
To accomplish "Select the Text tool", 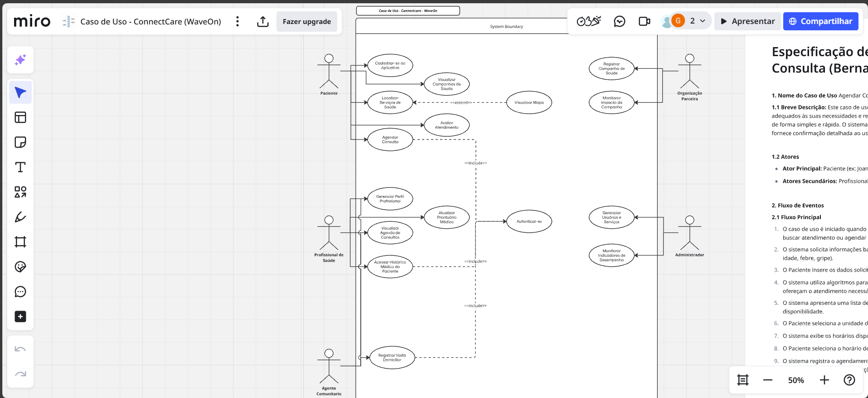I will [20, 167].
